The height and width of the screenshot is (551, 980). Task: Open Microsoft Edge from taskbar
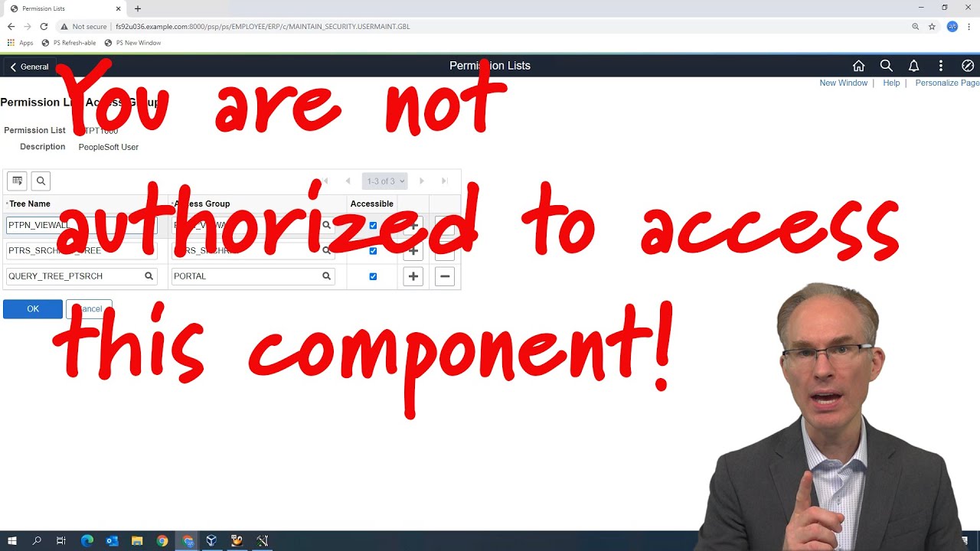[87, 541]
